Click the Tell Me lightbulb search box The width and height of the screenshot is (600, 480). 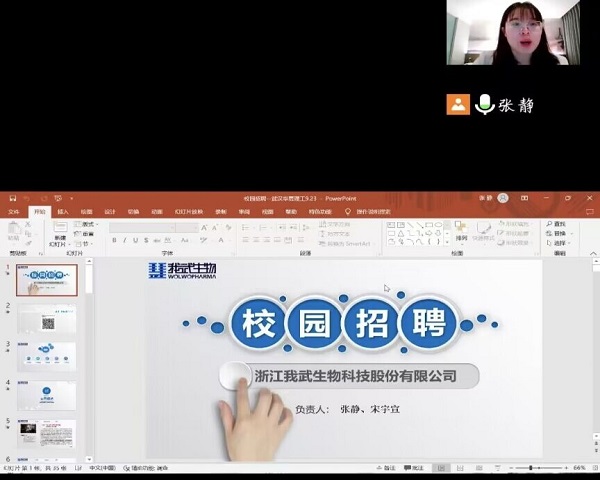(368, 212)
